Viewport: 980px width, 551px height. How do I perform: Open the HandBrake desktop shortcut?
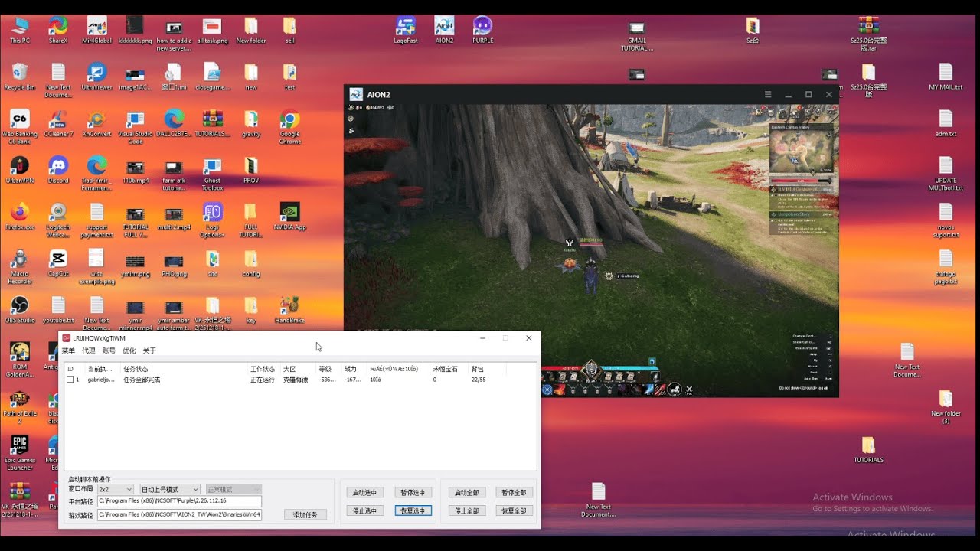coord(289,310)
